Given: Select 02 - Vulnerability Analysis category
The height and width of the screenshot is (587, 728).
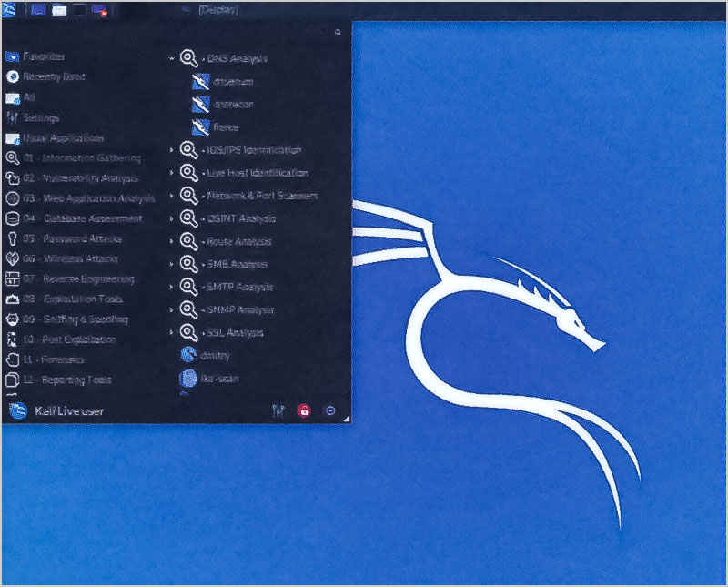Looking at the screenshot, I should click(x=72, y=178).
